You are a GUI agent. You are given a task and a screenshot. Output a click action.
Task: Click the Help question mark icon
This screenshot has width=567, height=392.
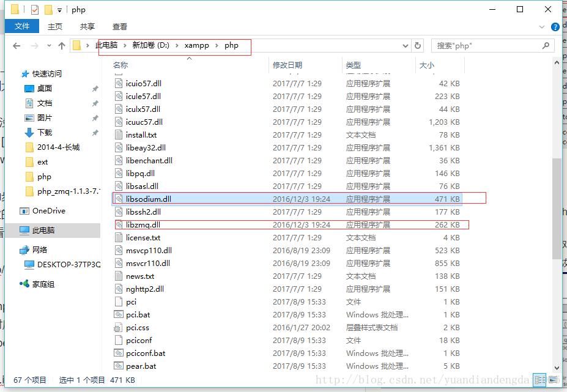(x=555, y=27)
